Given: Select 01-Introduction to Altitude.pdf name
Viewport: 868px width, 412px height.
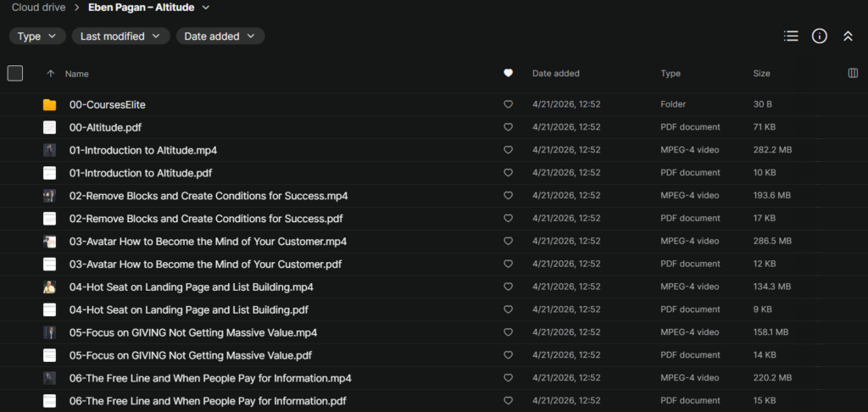Looking at the screenshot, I should click(141, 173).
